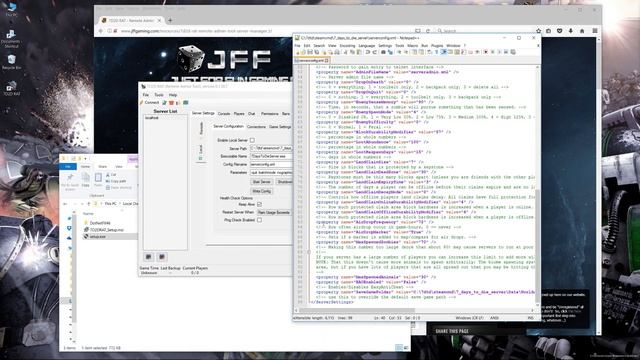
Task: Click Copy icon in Notepad++ toolbar
Action: click(x=353, y=52)
